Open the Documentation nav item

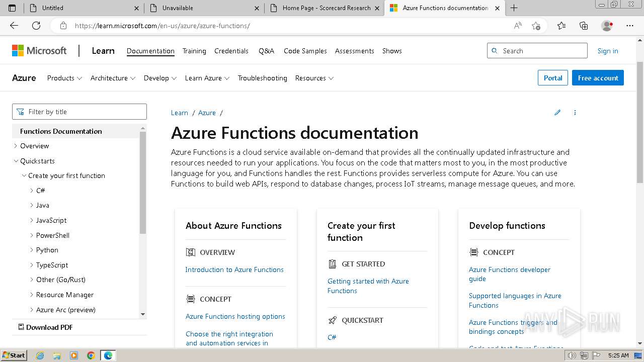150,51
